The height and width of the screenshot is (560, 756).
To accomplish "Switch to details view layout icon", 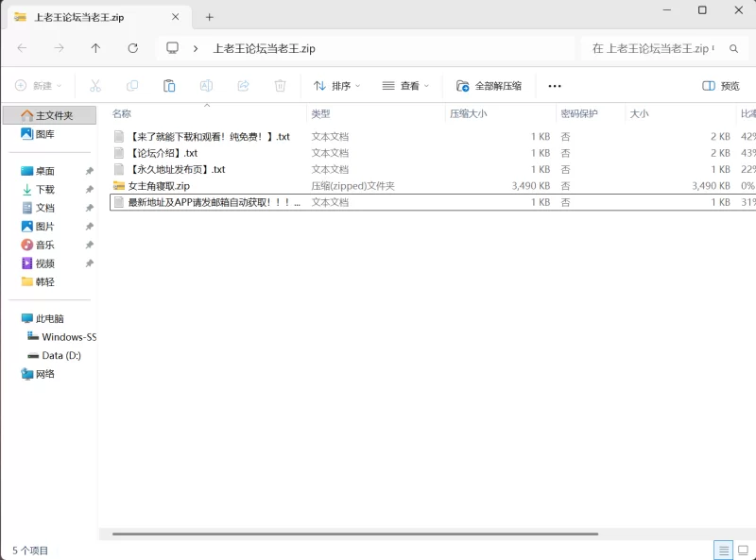I will coord(723,550).
